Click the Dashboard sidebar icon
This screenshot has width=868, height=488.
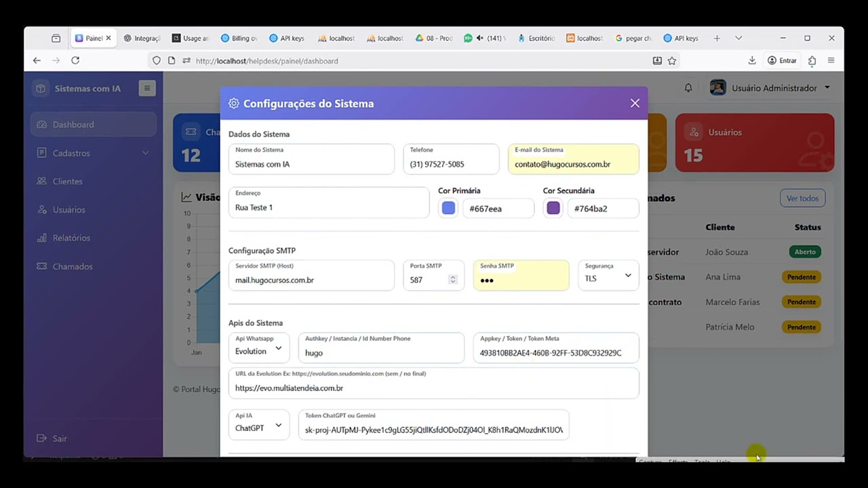(x=42, y=125)
